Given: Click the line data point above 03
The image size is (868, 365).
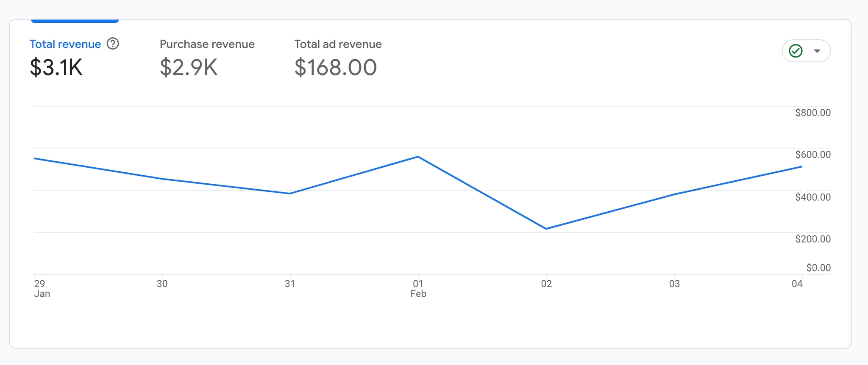Looking at the screenshot, I should point(674,194).
